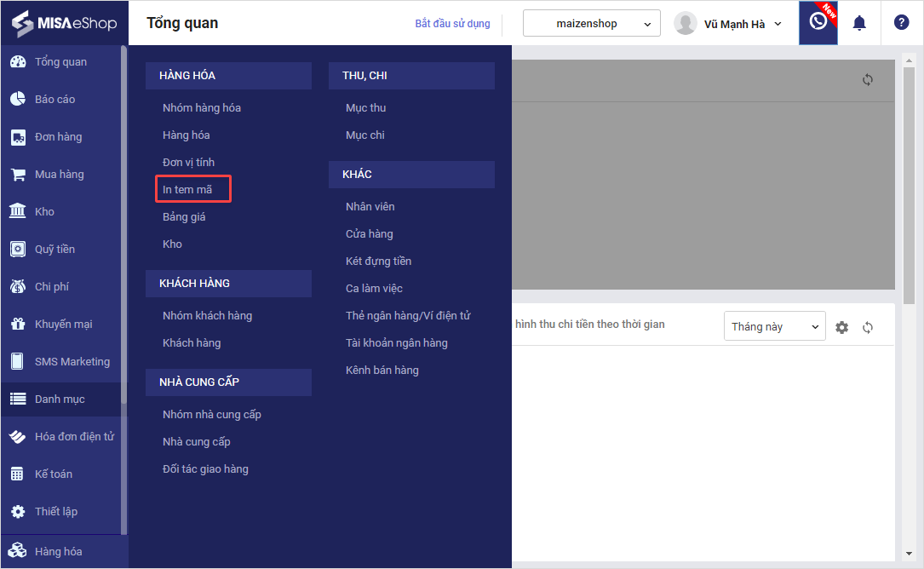Open the Tháng này period dropdown
Image resolution: width=924 pixels, height=569 pixels.
(x=774, y=326)
